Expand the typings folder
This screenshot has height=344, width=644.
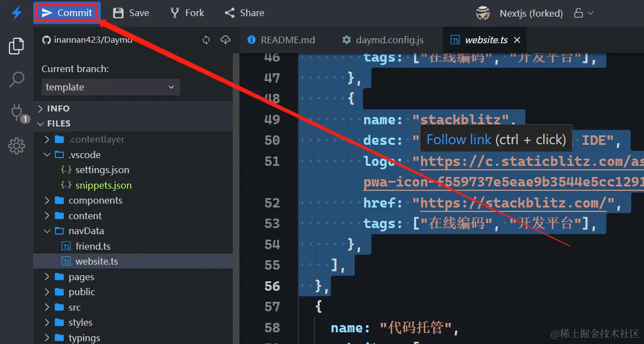[133, 338]
